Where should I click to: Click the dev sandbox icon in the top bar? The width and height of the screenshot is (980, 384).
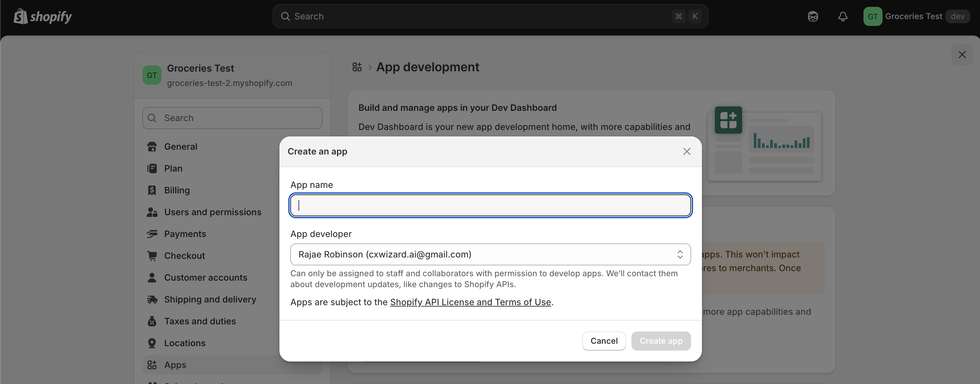coord(813,16)
